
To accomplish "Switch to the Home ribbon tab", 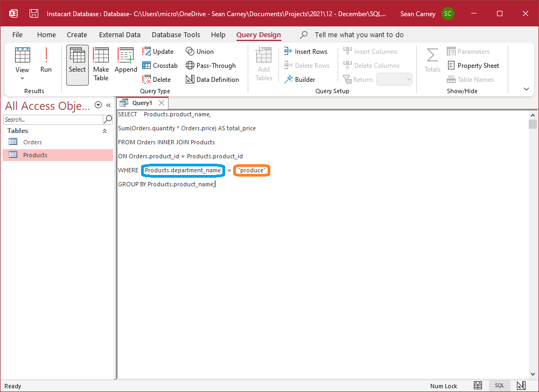I will point(46,34).
